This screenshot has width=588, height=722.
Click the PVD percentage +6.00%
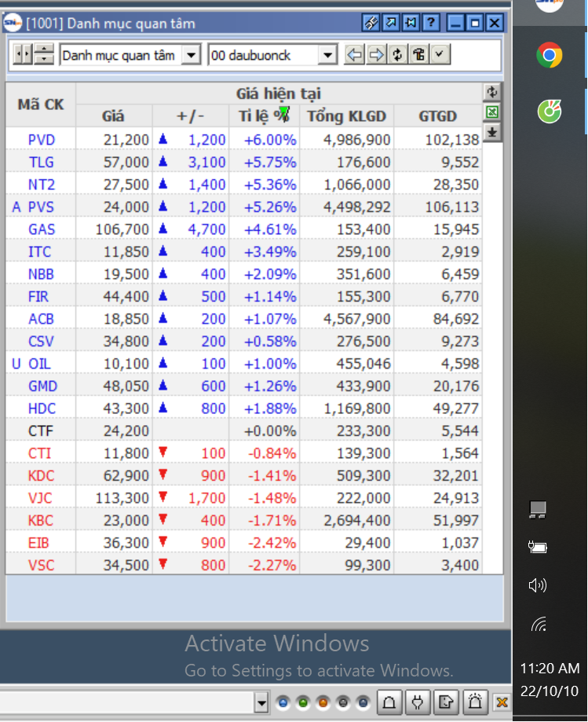[x=269, y=140]
